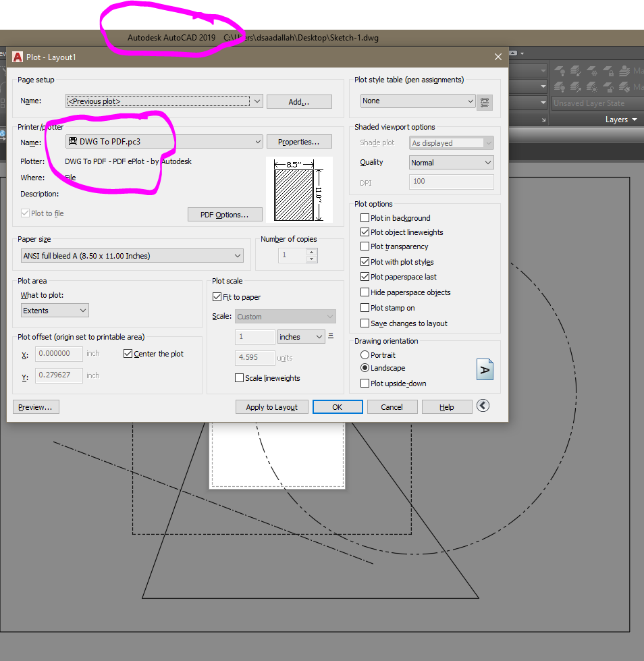Click the freeze layer snowflake icon

pyautogui.click(x=593, y=71)
